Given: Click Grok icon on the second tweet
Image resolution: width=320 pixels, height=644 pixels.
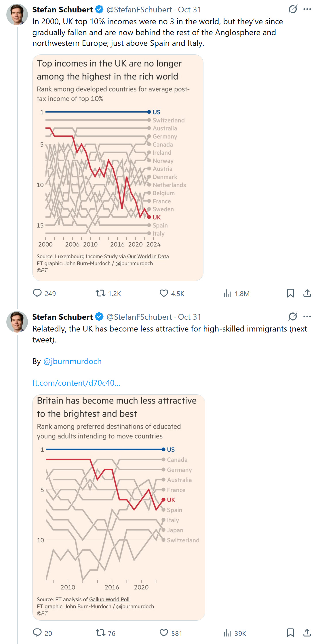Looking at the screenshot, I should 293,317.
